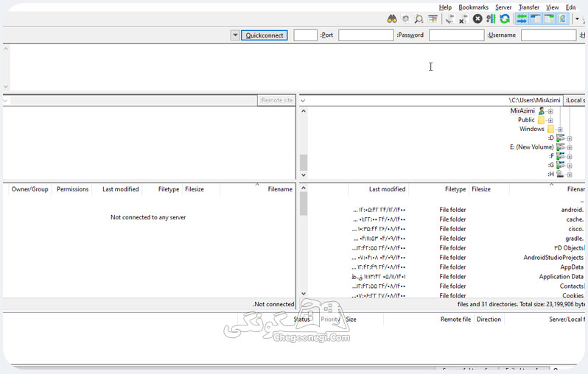This screenshot has height=374, width=588.
Task: Expand the Windows folder tree node
Action: tap(560, 130)
